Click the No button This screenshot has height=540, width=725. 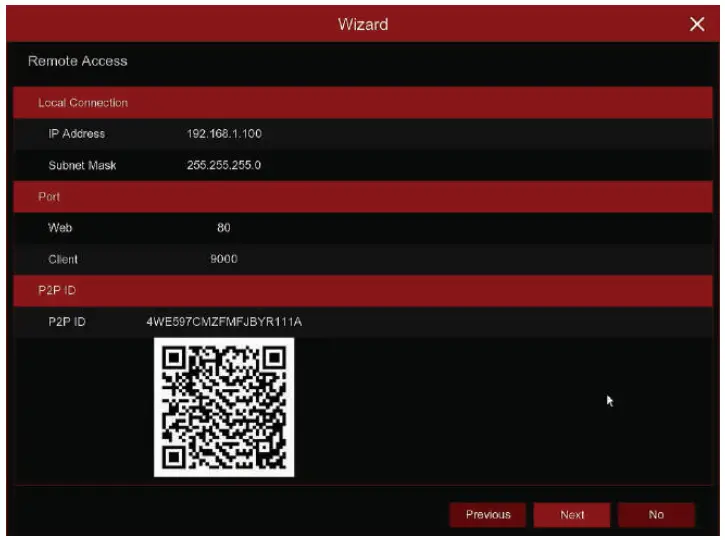[x=656, y=515]
